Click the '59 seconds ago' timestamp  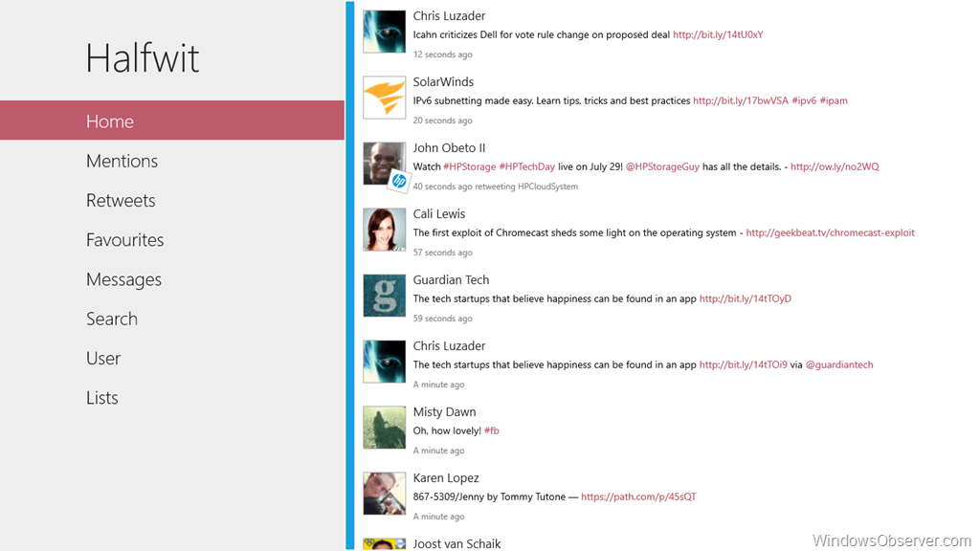point(442,319)
